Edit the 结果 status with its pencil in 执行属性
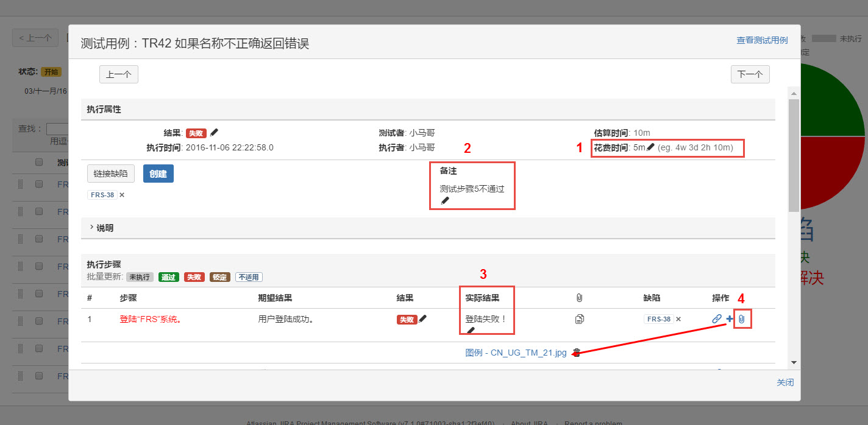Screen dimensions: 868x425 pos(214,133)
